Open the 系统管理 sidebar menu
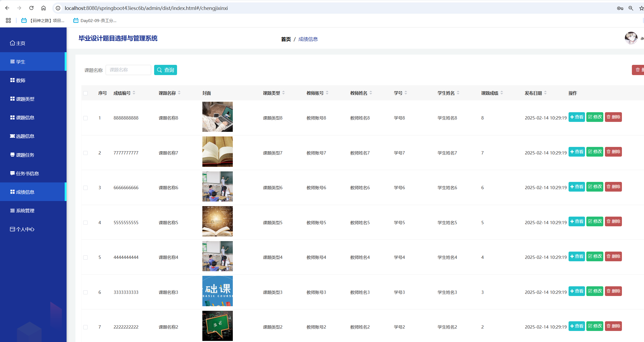644x342 pixels. pyautogui.click(x=25, y=211)
